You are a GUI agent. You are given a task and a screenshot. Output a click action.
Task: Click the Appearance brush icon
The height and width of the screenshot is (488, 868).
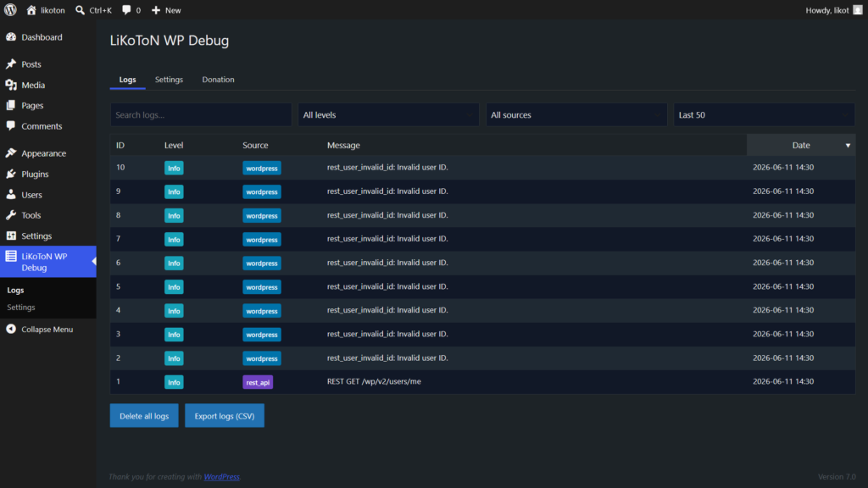tap(11, 153)
